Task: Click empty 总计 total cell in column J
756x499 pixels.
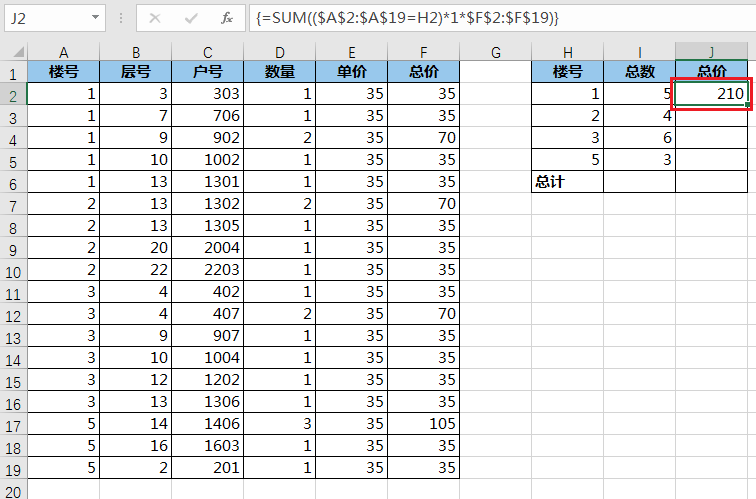Action: [712, 182]
